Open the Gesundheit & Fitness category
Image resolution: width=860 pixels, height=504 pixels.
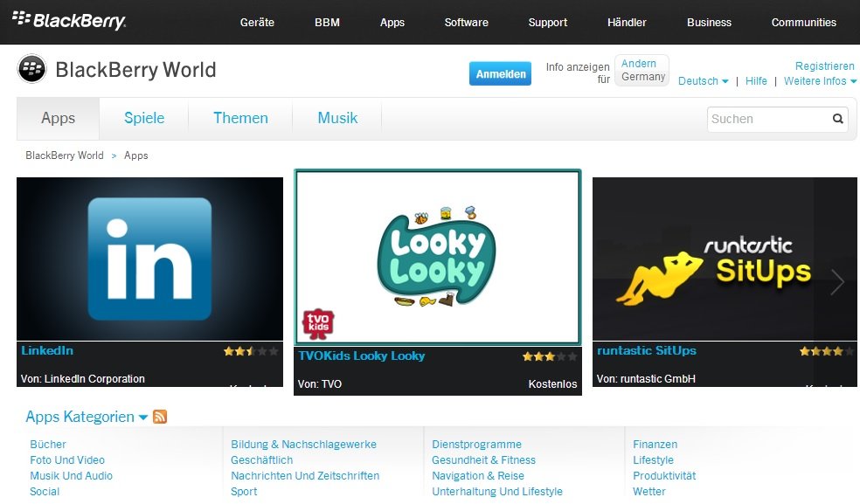click(x=483, y=460)
